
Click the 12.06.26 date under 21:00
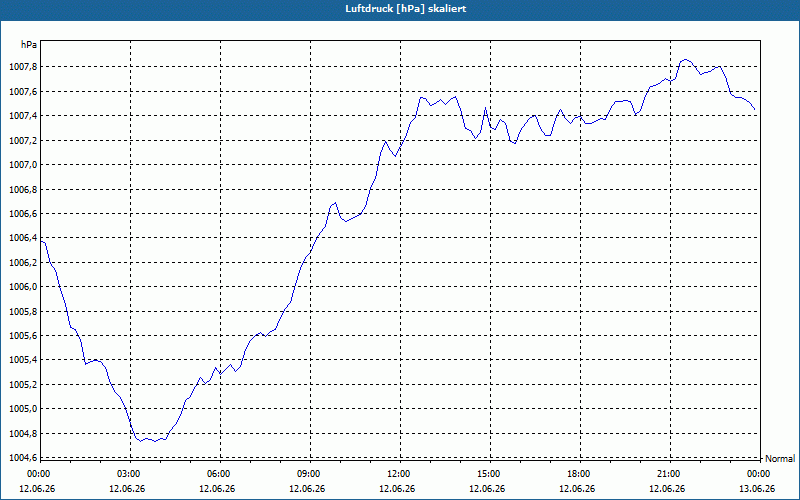667,489
